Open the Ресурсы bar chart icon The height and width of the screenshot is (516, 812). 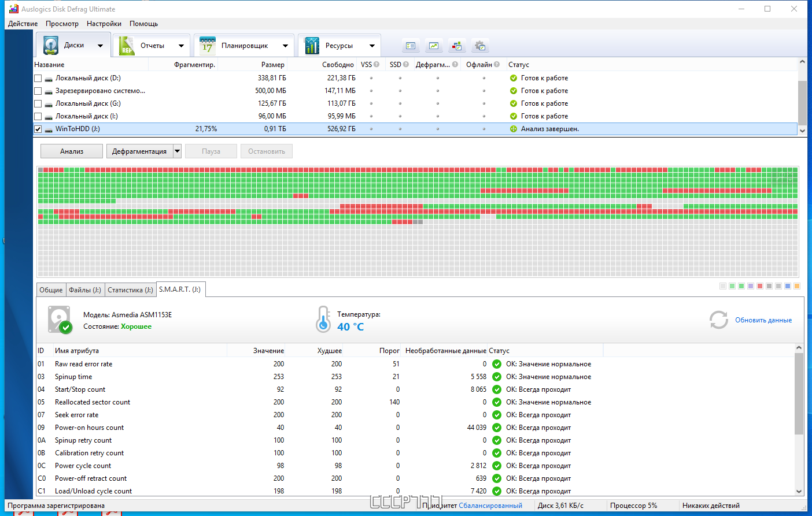tap(312, 45)
